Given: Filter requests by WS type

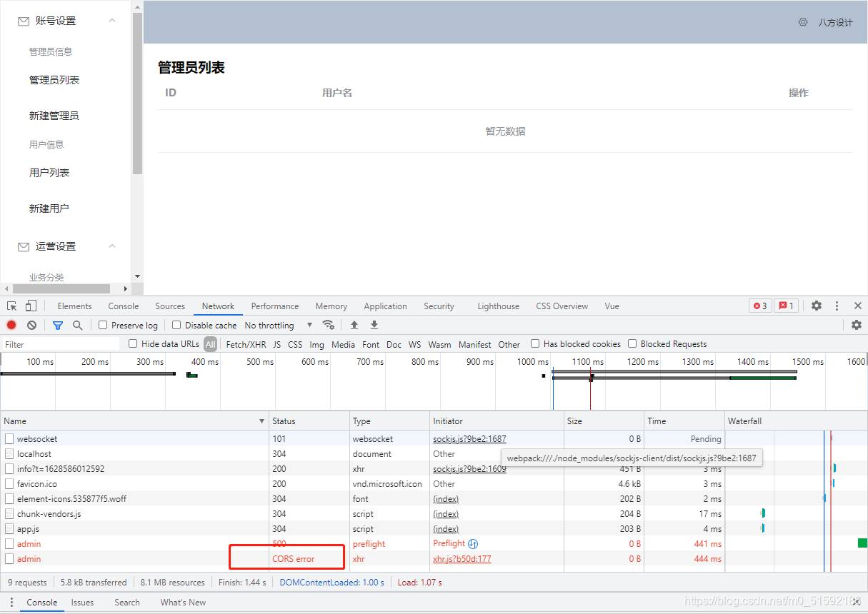Looking at the screenshot, I should [414, 344].
